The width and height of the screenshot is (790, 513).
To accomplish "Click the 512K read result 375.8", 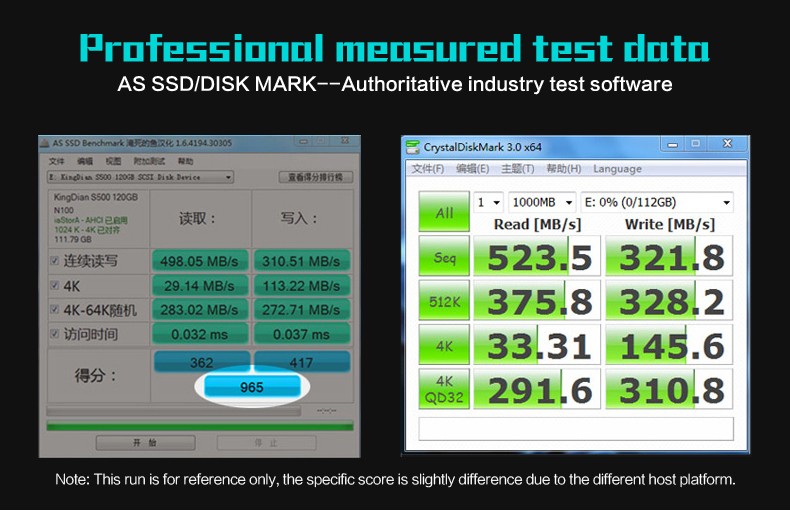I will click(537, 300).
